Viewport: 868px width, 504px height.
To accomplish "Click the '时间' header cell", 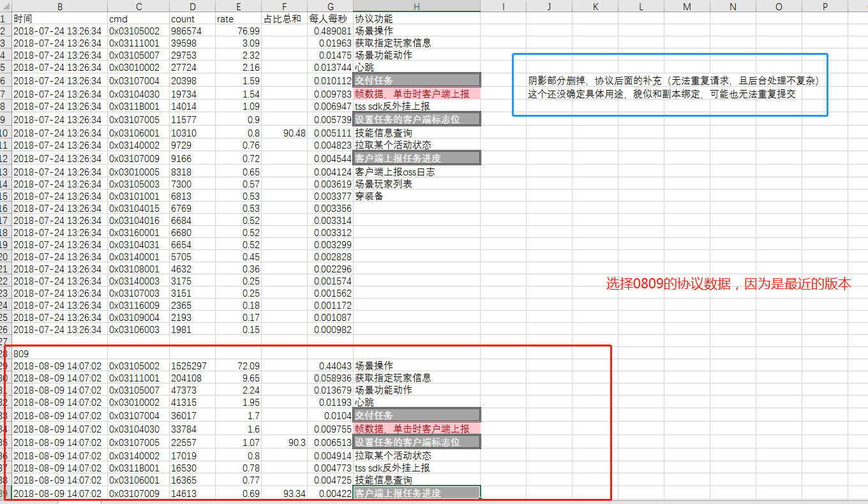I will click(x=59, y=19).
